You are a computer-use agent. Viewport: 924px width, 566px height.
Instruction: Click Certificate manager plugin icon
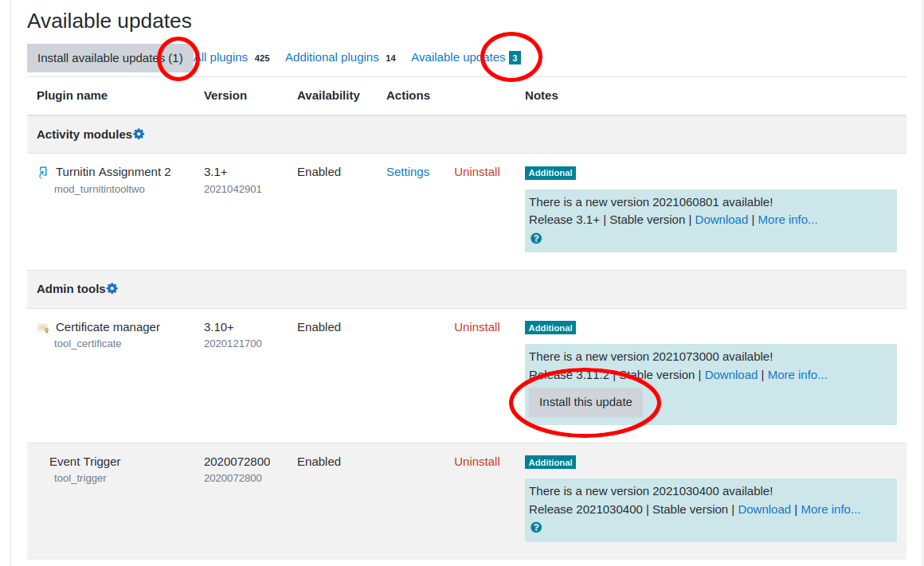(43, 327)
